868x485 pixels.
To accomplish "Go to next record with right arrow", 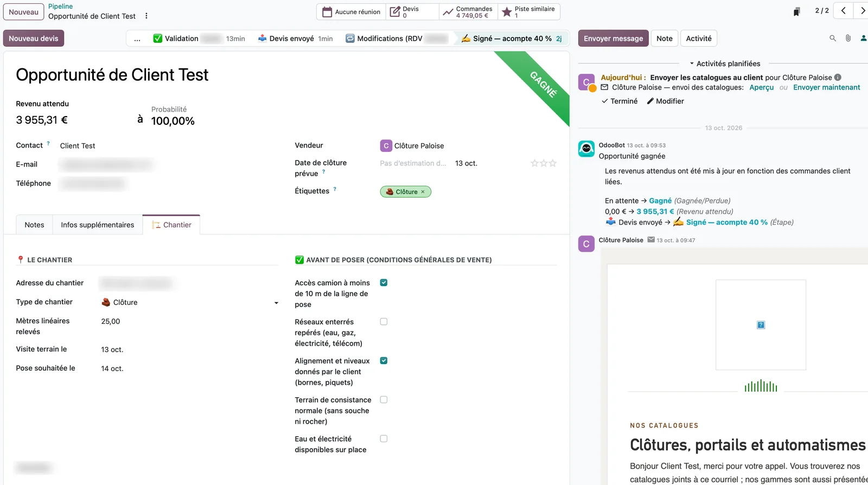I will click(862, 11).
